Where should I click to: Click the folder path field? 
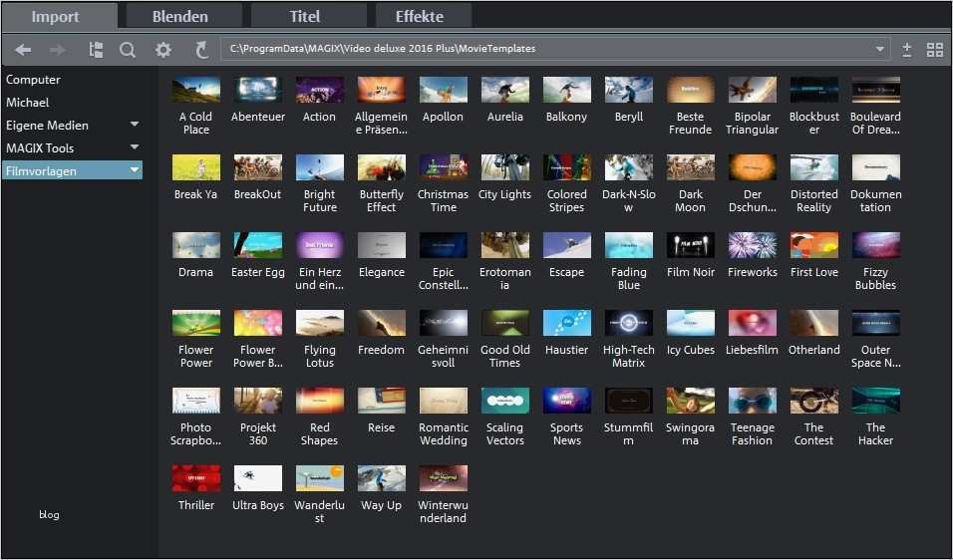point(556,49)
